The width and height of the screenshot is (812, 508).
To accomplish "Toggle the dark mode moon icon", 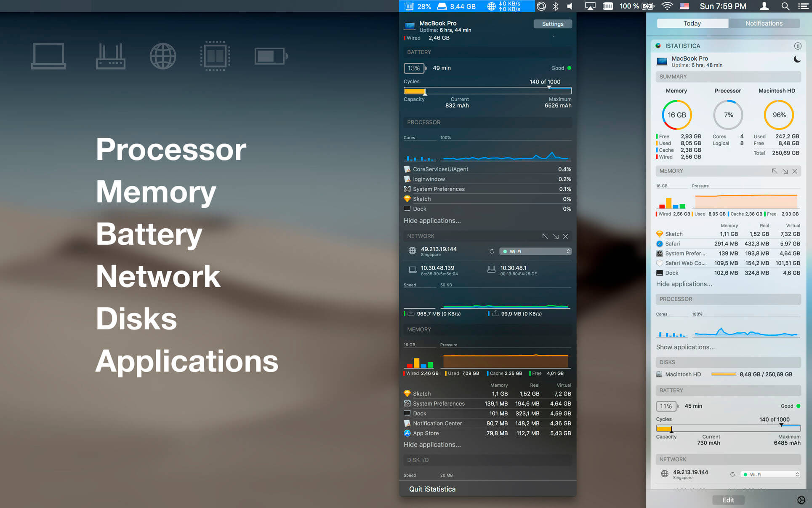I will (x=797, y=59).
